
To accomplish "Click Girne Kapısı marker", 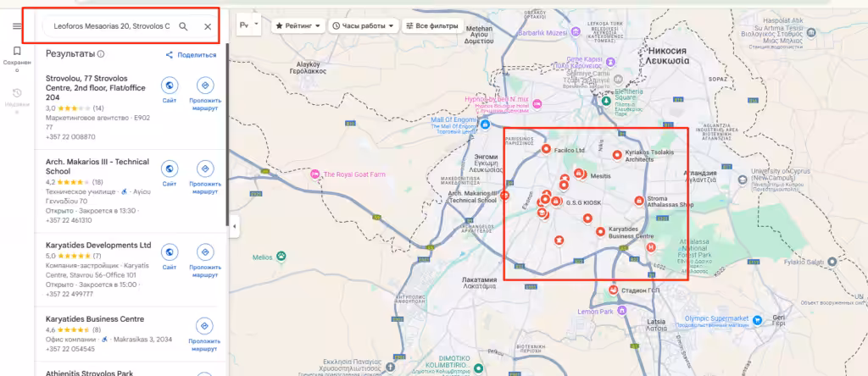I will click(x=611, y=61).
